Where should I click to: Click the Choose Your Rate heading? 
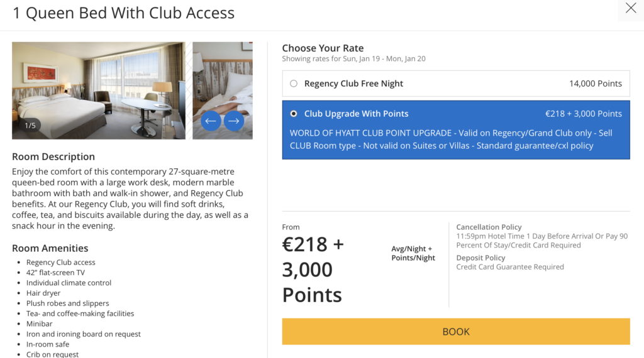323,48
